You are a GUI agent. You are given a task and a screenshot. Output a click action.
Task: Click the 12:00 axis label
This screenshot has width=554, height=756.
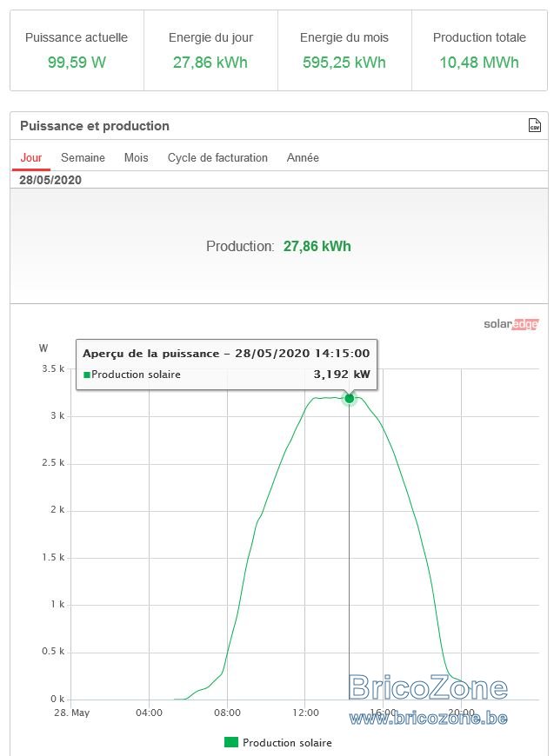click(x=305, y=713)
